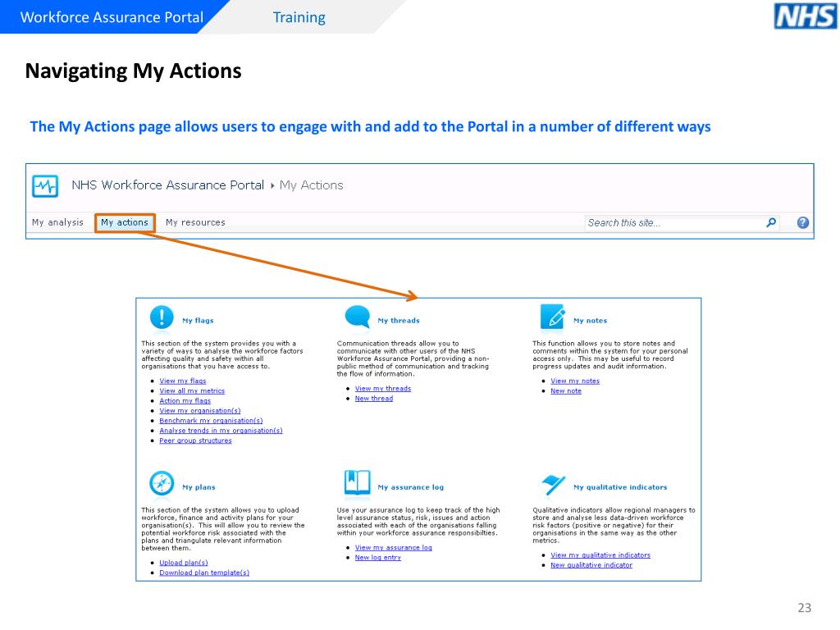Open Analyse trends in my organisation(s) link
840x630 pixels.
click(221, 431)
